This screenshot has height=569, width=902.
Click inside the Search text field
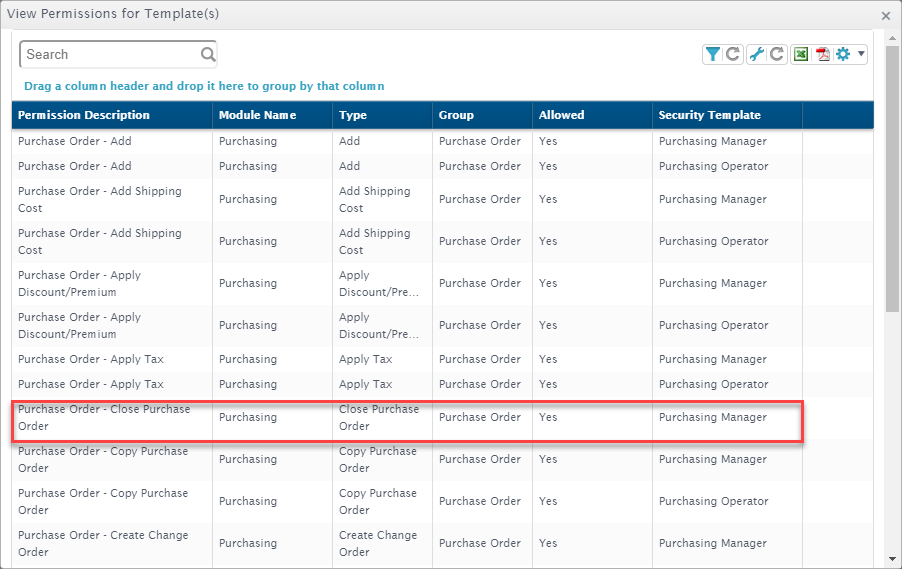108,55
